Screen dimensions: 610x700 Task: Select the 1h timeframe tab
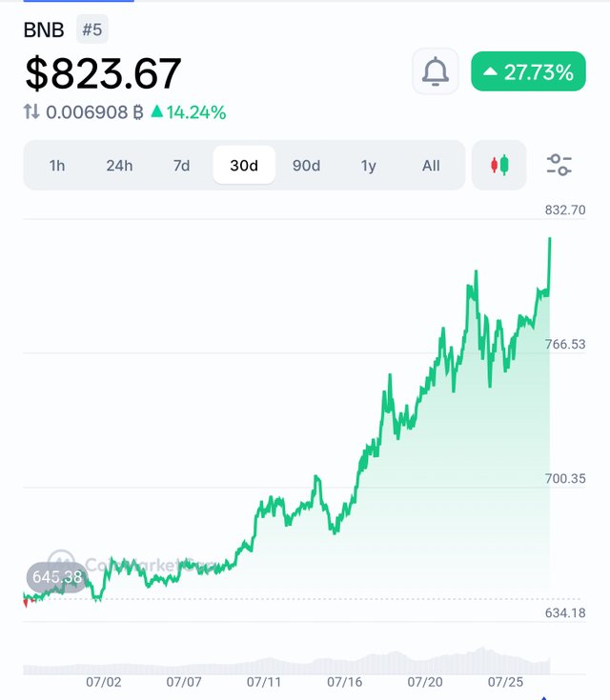coord(57,166)
